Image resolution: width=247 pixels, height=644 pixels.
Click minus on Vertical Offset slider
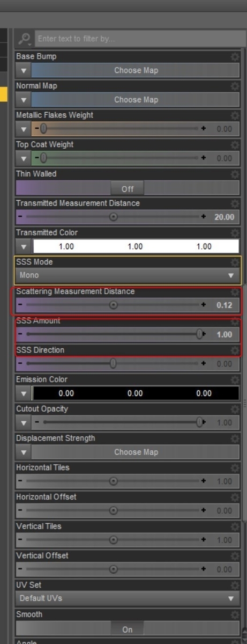pos(20,569)
